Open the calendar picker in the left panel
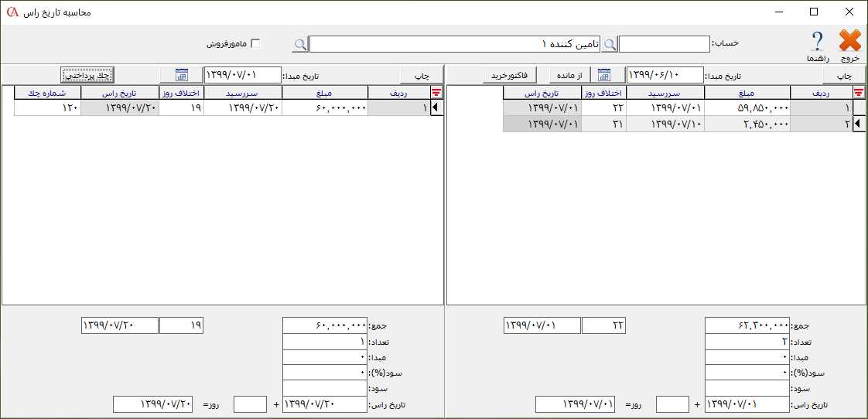 pos(182,75)
